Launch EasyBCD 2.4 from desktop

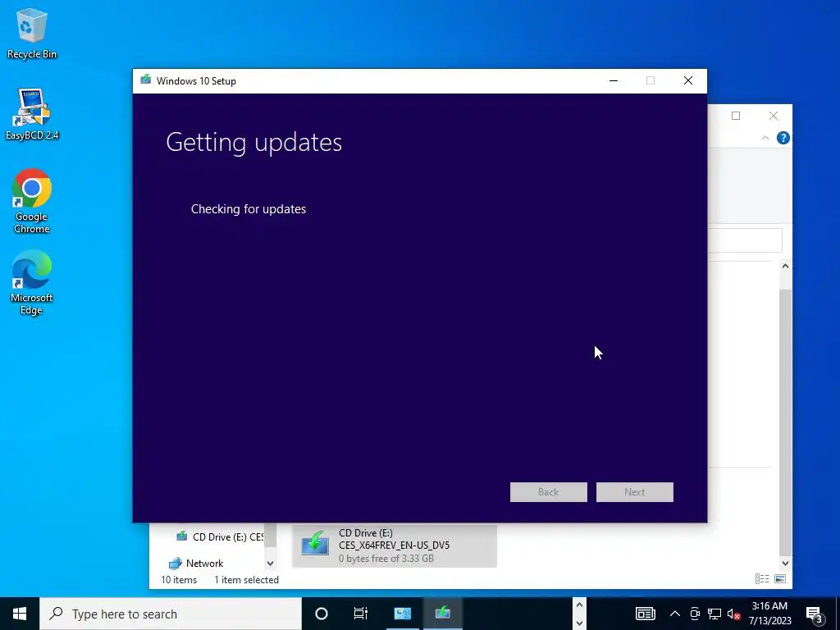pos(32,114)
